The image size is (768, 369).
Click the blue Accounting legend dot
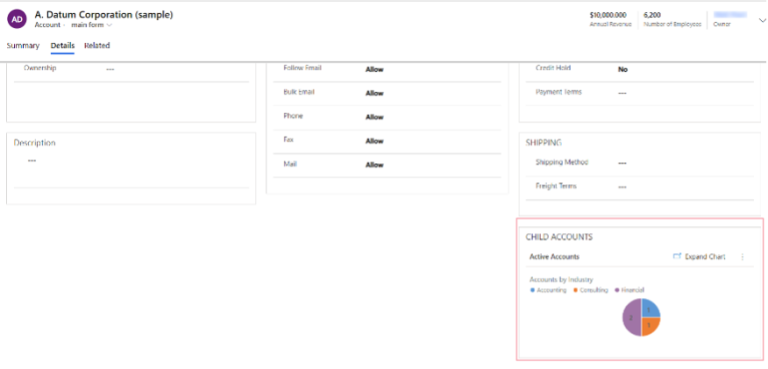tap(532, 290)
